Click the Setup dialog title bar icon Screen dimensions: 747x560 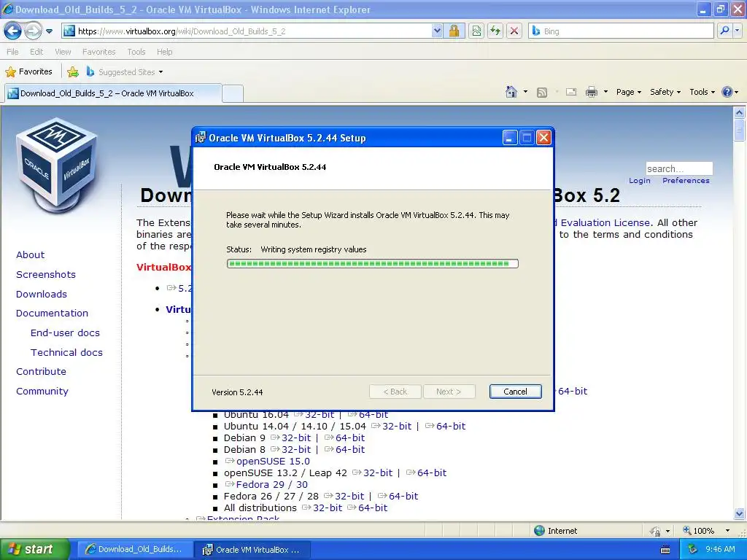click(x=201, y=138)
